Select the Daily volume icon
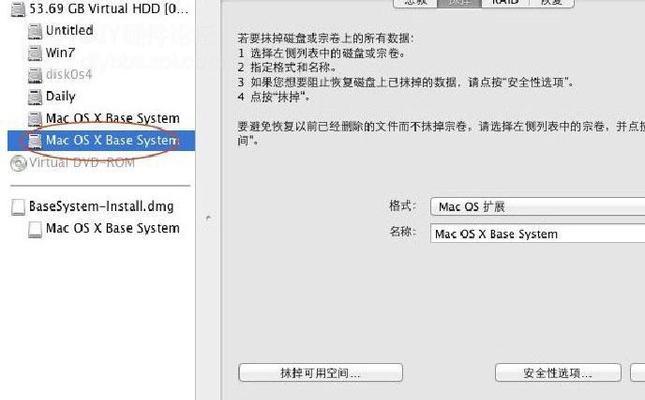Image resolution: width=645 pixels, height=400 pixels. [35, 97]
